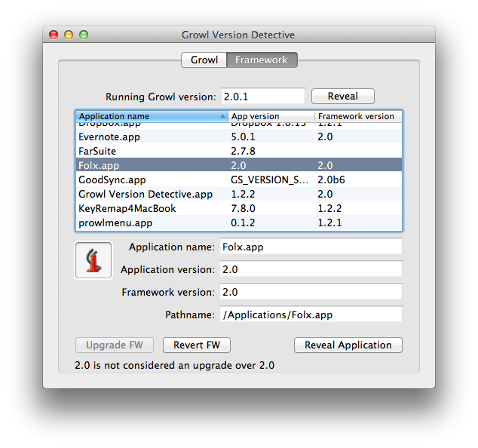Viewport: 478px width, 448px height.
Task: Click the status message about 2.0 upgrade
Action: [x=175, y=365]
